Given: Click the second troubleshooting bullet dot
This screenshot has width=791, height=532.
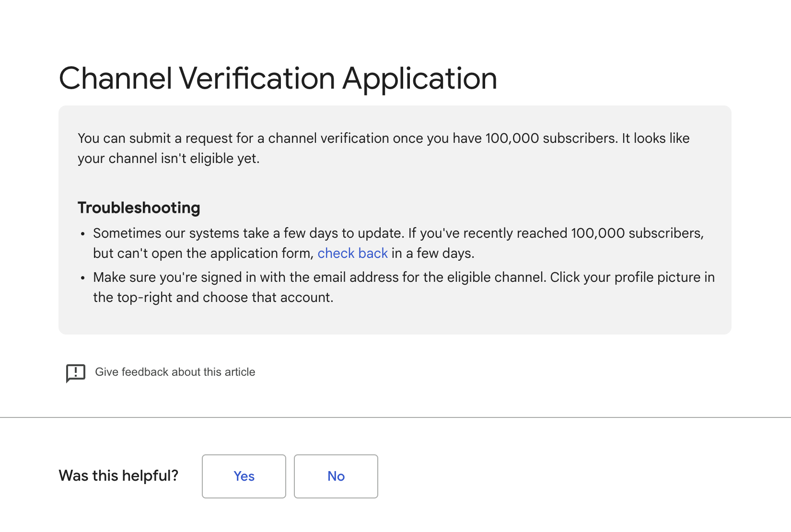Looking at the screenshot, I should click(x=83, y=278).
